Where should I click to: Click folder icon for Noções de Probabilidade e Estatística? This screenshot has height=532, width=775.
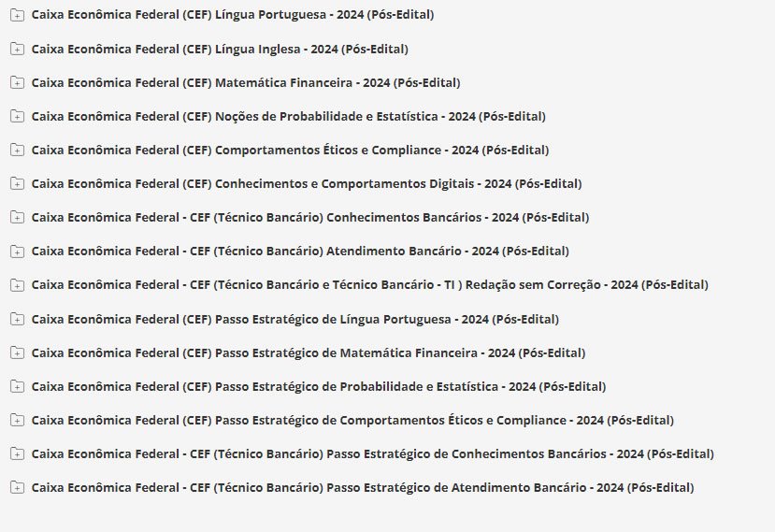click(17, 116)
